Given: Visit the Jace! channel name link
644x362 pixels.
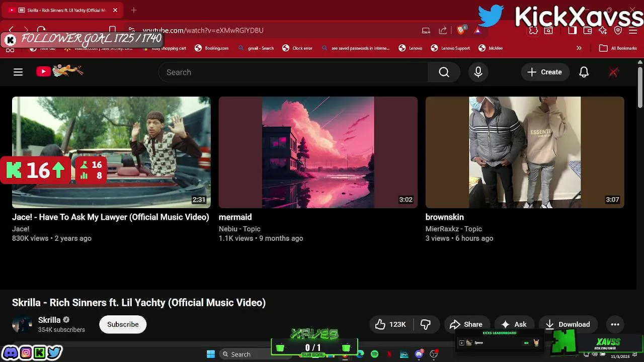Looking at the screenshot, I should coord(21,229).
